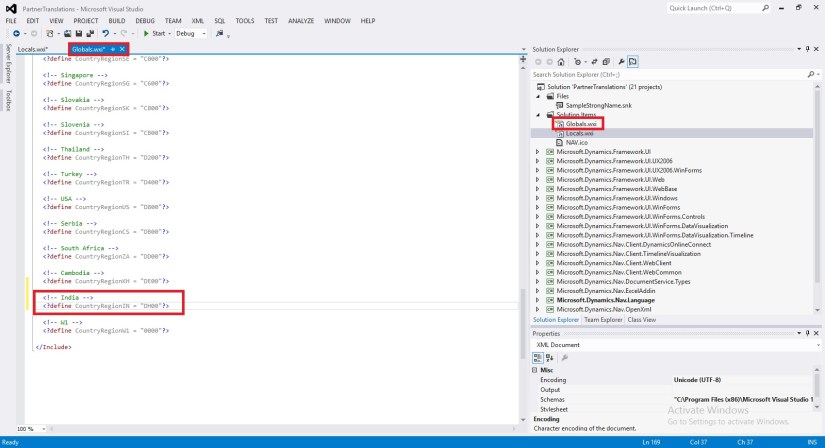Toggle Preview Selected Items in Solution Explorer
Image resolution: width=825 pixels, height=448 pixels.
pyautogui.click(x=634, y=61)
